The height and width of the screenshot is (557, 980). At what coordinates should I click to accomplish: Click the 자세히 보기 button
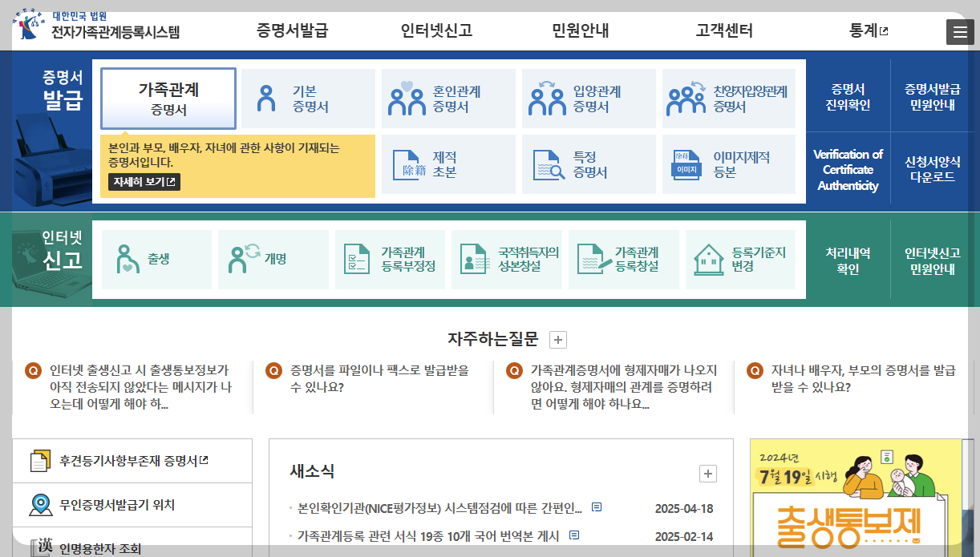tap(144, 182)
